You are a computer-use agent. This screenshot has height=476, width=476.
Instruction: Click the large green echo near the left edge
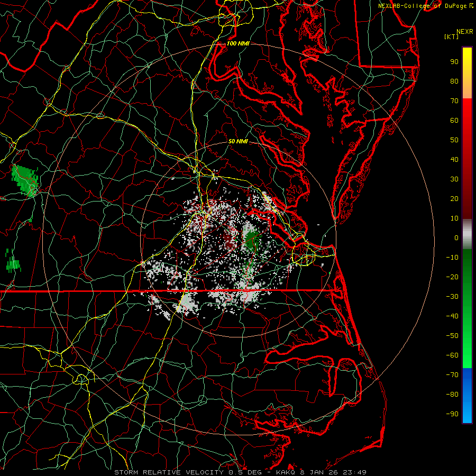coord(25,181)
